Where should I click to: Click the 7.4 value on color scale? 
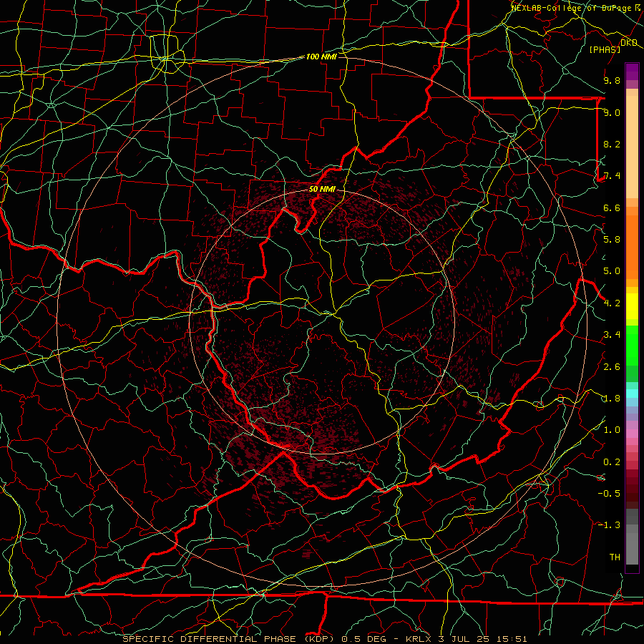[x=612, y=176]
